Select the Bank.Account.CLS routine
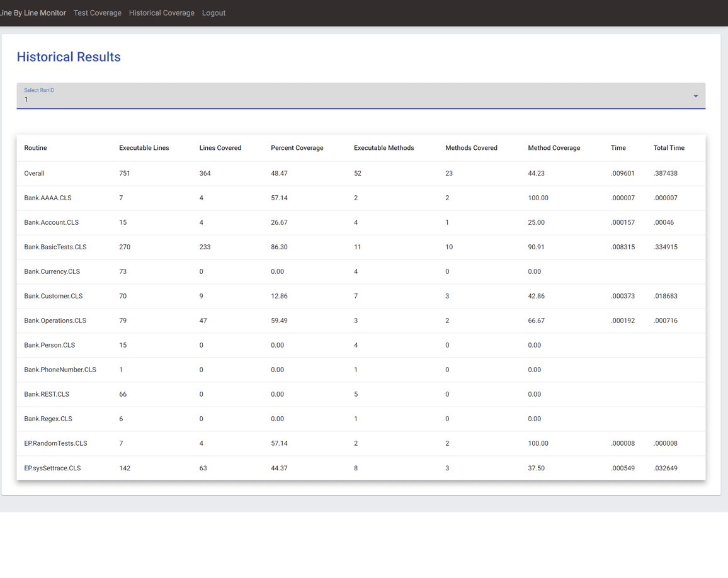 51,222
